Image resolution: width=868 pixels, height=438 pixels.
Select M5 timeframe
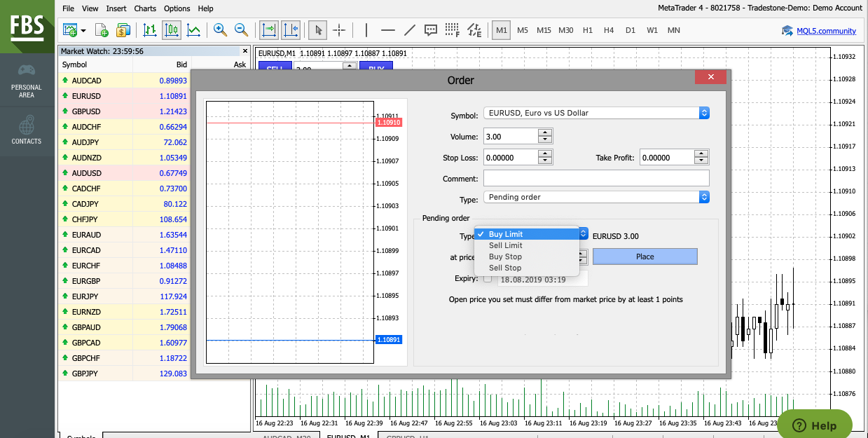(x=523, y=30)
